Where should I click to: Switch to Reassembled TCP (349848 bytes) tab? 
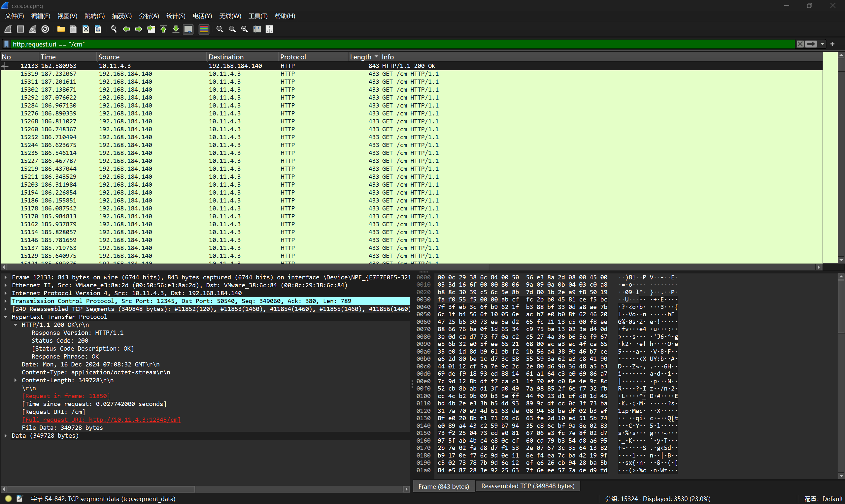click(x=528, y=486)
